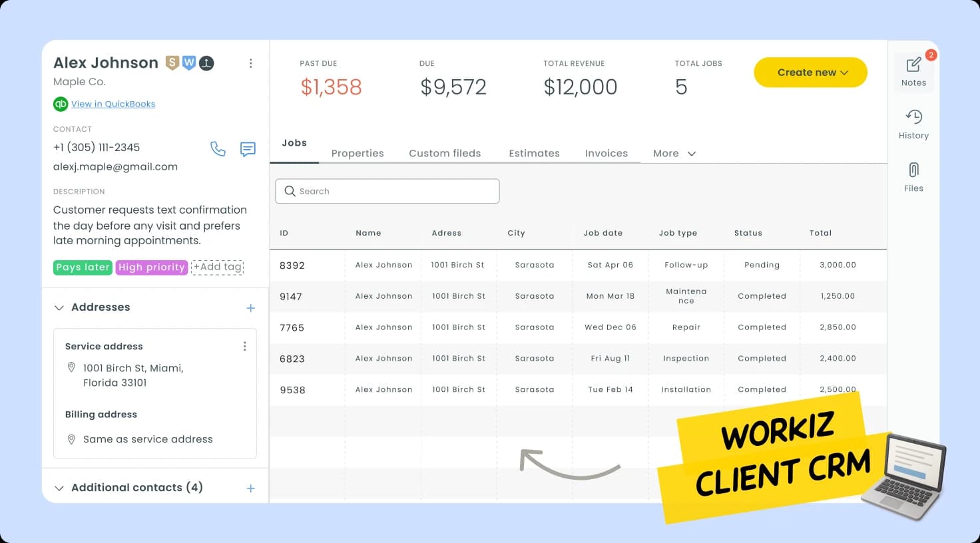This screenshot has width=980, height=543.
Task: Open the Create new dropdown
Action: pos(810,72)
